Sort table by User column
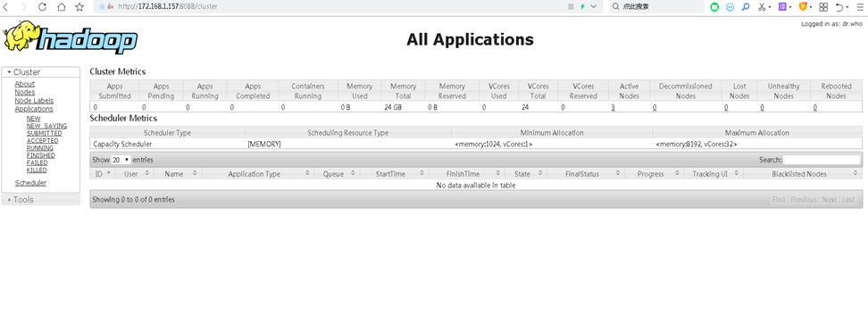 pyautogui.click(x=135, y=174)
